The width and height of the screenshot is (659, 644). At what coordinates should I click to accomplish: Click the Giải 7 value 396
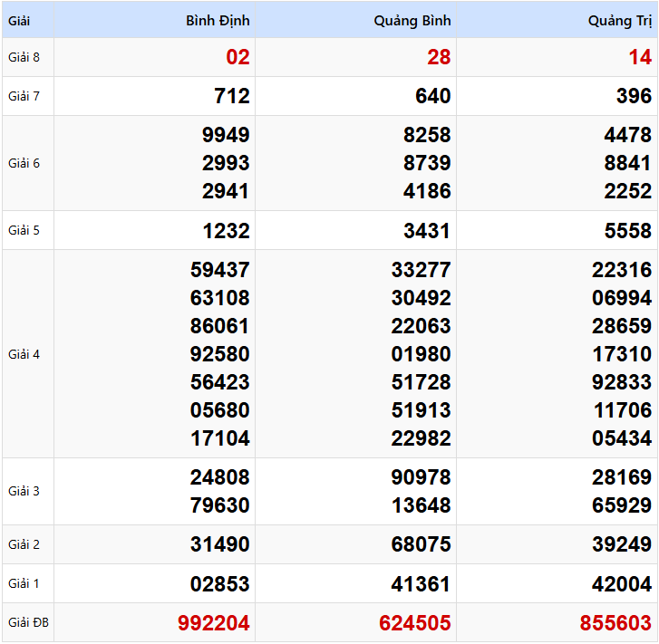(x=635, y=96)
